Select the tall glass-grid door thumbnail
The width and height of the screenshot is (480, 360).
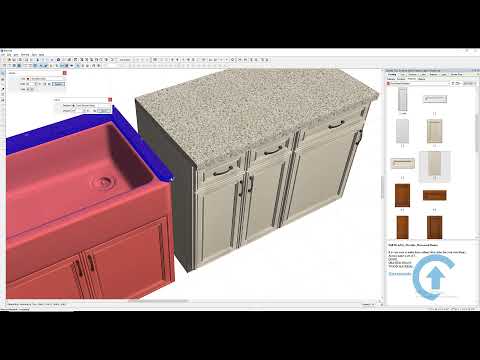[x=403, y=99]
